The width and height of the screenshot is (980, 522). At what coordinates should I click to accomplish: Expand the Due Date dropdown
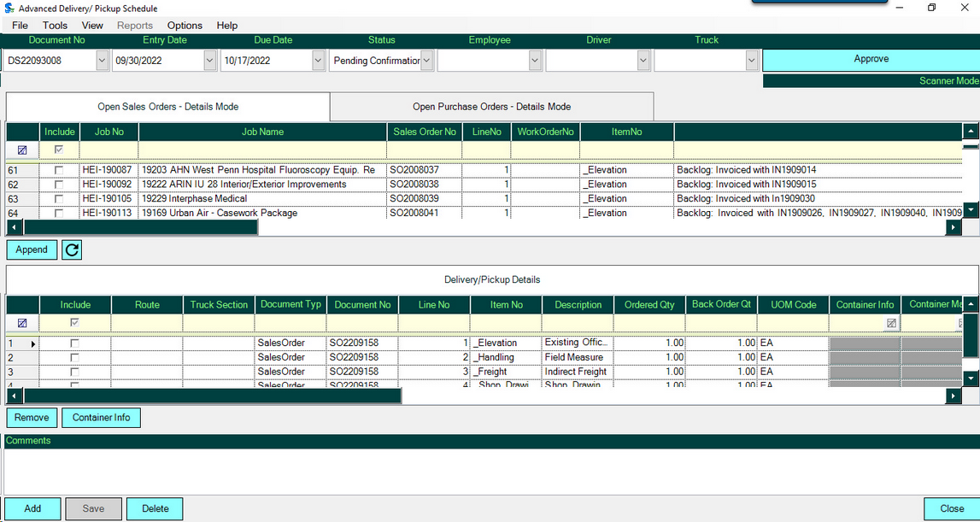[x=319, y=61]
